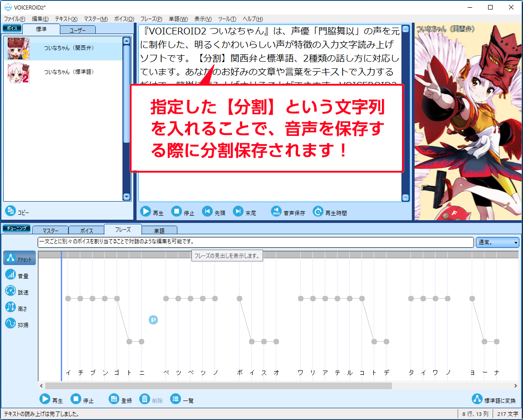This screenshot has height=420, width=523.
Task: Click the '8 行、13 列' status entry
Action: (475, 414)
